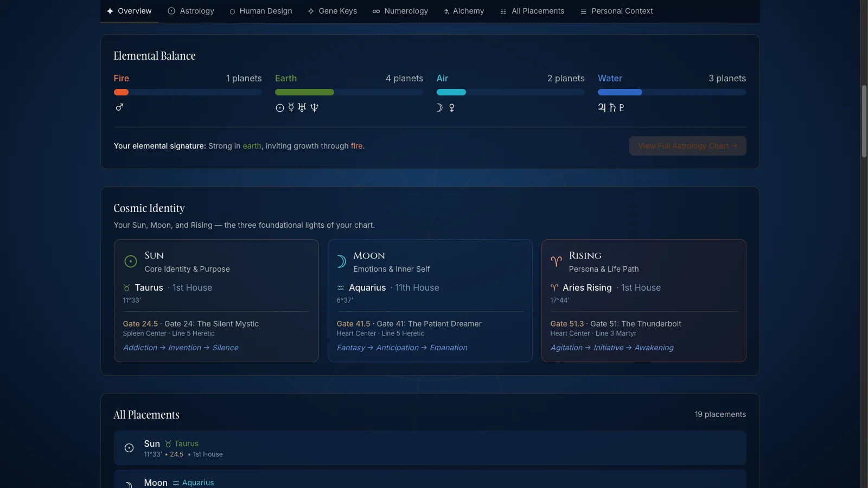Click the Sun circle icon in Sun card

point(131,261)
